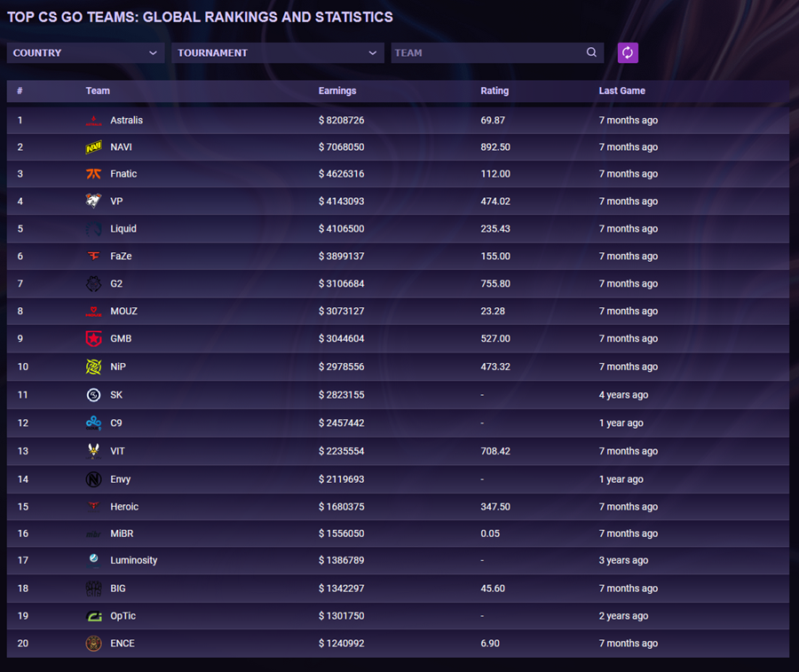Click MiBR rating value 0.05
Screen dimensions: 799x672
[490, 534]
